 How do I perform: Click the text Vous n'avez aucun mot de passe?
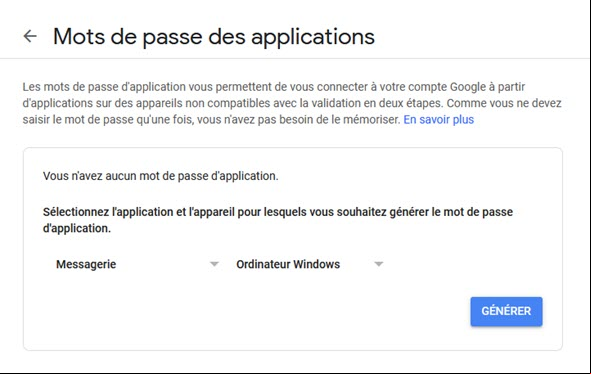point(161,176)
